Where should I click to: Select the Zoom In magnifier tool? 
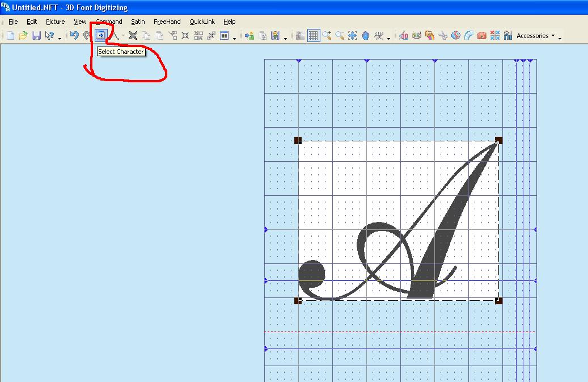click(327, 36)
